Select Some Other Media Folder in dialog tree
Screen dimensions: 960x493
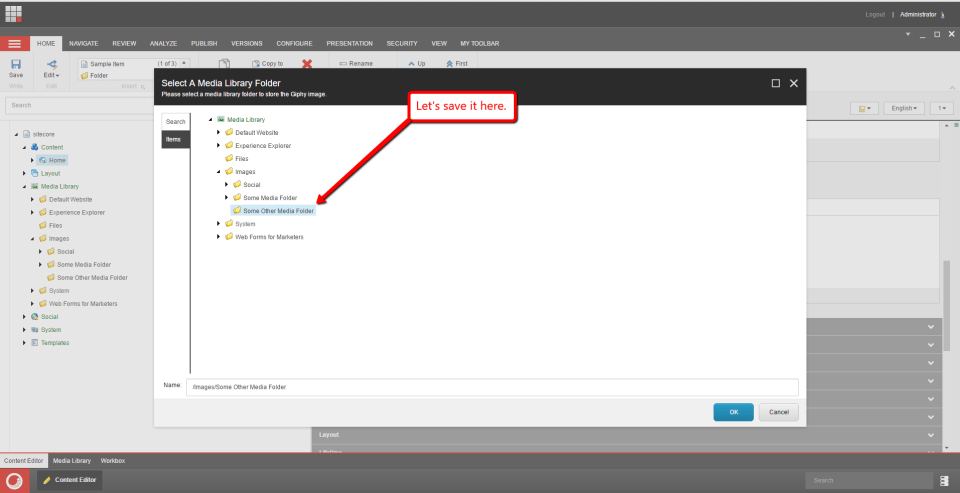pyautogui.click(x=278, y=211)
